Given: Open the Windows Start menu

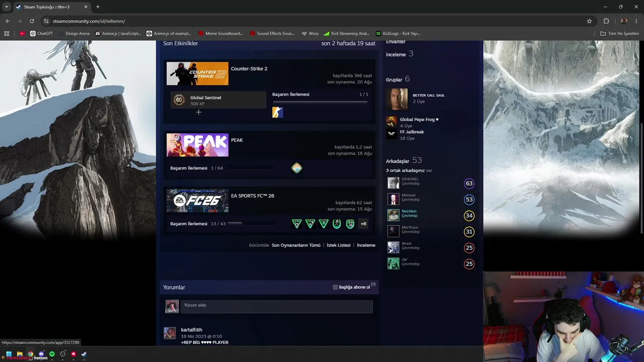Looking at the screenshot, I should tap(9, 354).
